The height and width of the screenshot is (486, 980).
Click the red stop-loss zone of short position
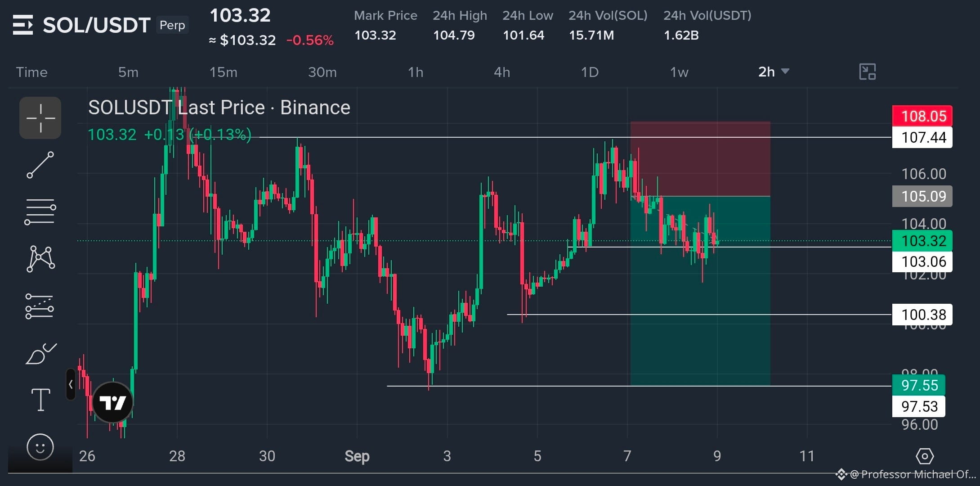point(700,159)
